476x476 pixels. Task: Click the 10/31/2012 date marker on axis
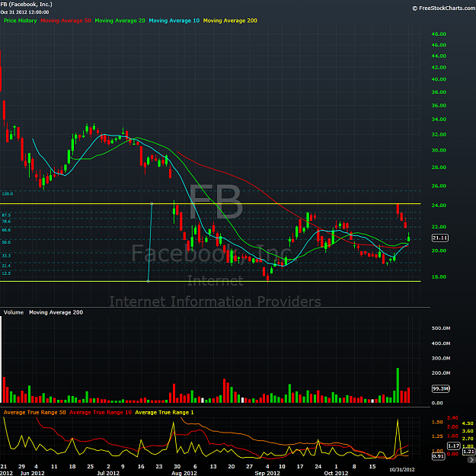point(402,470)
